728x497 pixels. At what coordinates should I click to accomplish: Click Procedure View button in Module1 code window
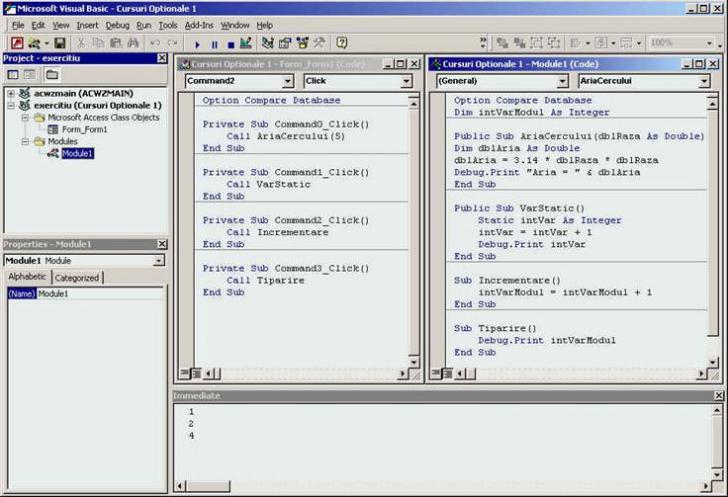pos(436,373)
